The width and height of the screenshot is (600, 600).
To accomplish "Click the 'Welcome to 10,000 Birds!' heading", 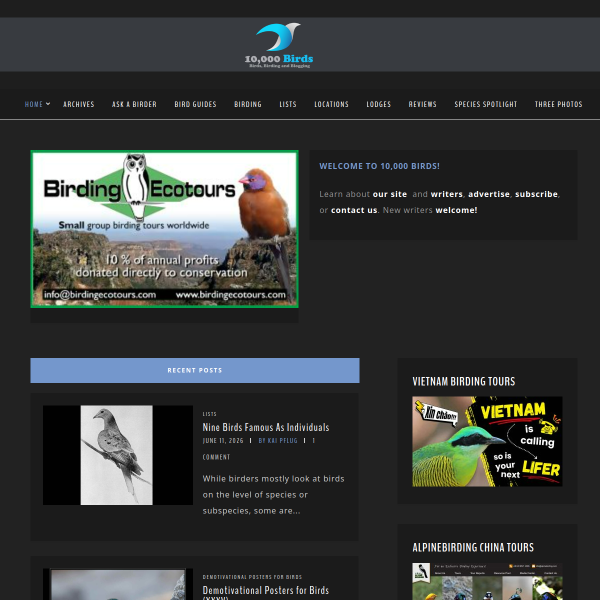I will point(379,166).
